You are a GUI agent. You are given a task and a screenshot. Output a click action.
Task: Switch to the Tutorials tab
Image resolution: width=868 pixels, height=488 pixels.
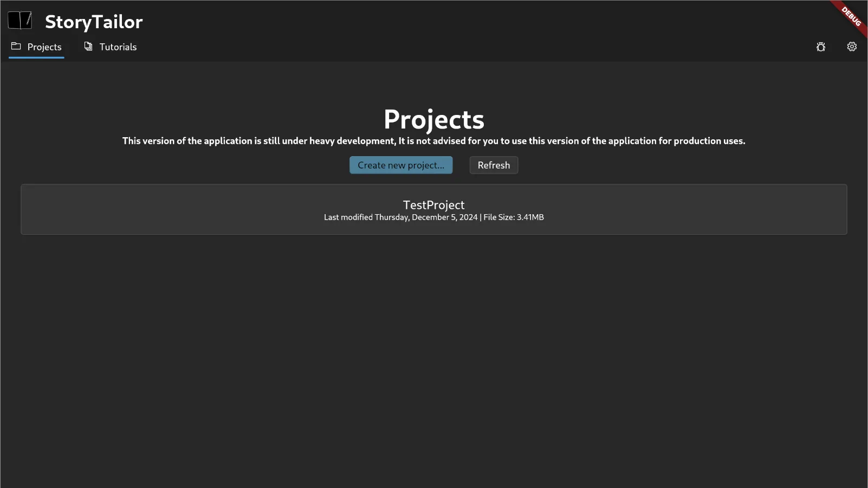[110, 47]
